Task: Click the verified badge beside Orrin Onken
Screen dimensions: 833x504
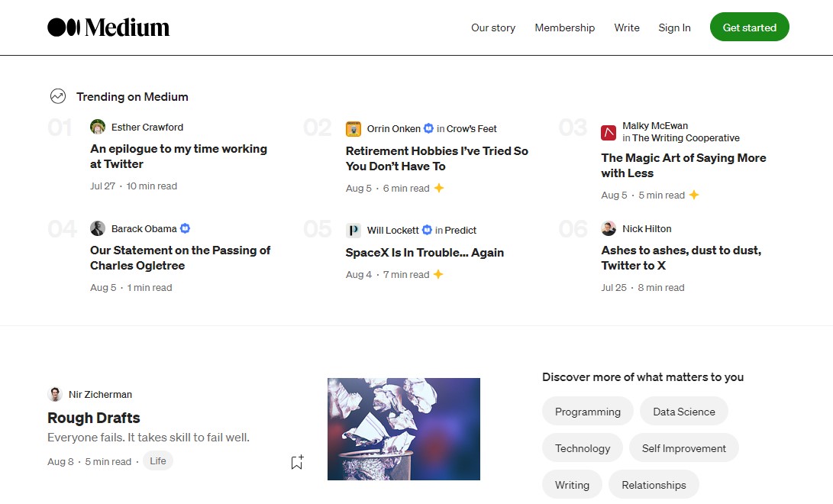Action: [428, 128]
